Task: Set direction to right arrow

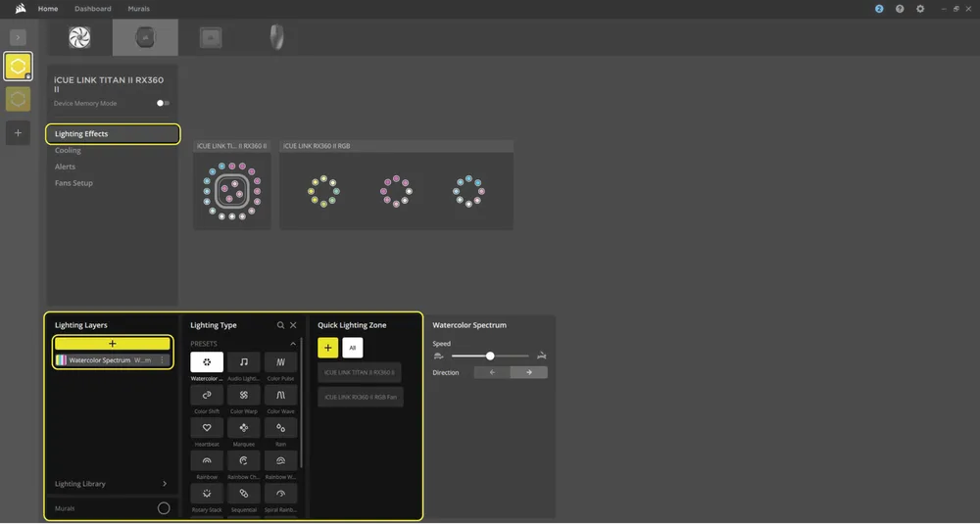Action: 529,372
